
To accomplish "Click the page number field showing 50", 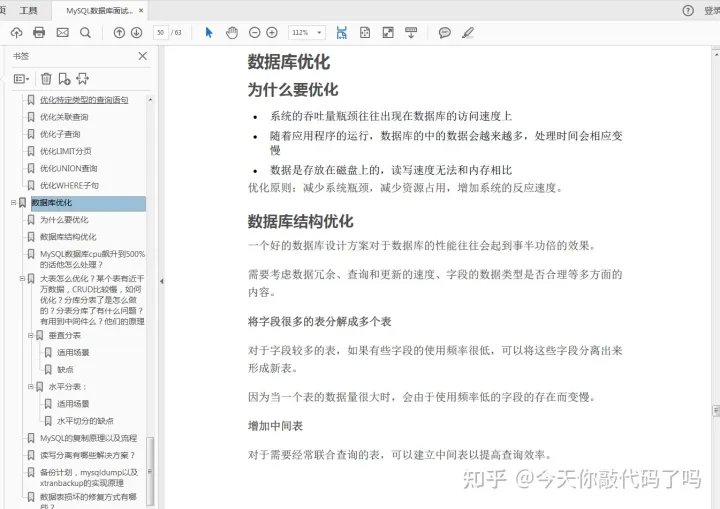I will 160,33.
